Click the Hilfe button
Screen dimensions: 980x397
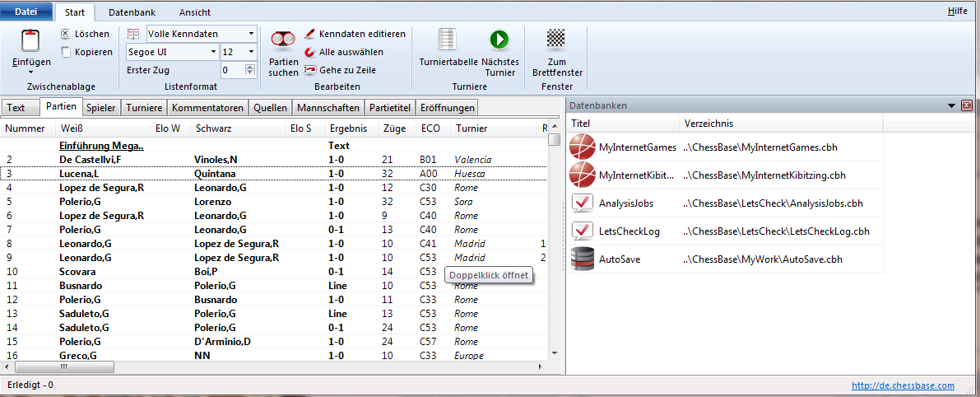tap(957, 12)
